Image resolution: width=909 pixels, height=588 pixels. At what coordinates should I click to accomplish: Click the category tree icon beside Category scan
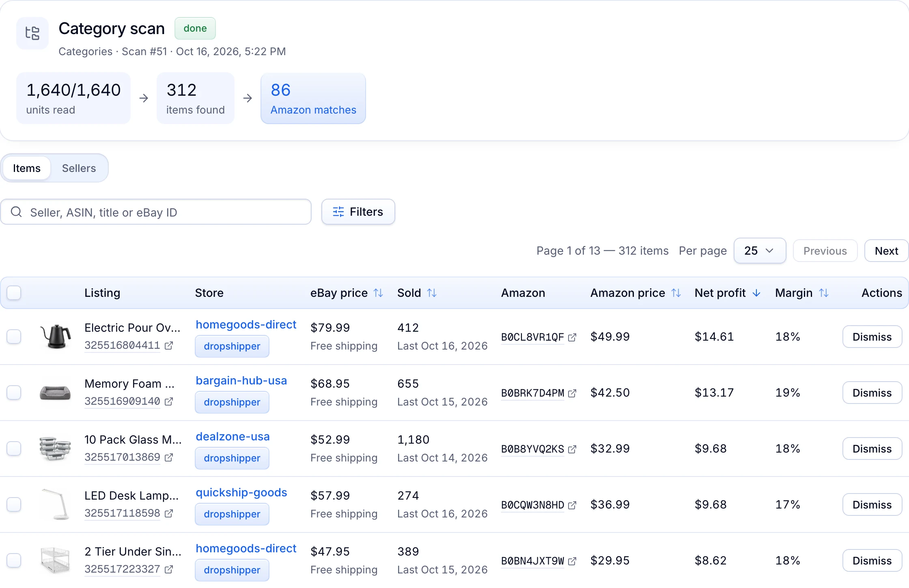coord(32,33)
